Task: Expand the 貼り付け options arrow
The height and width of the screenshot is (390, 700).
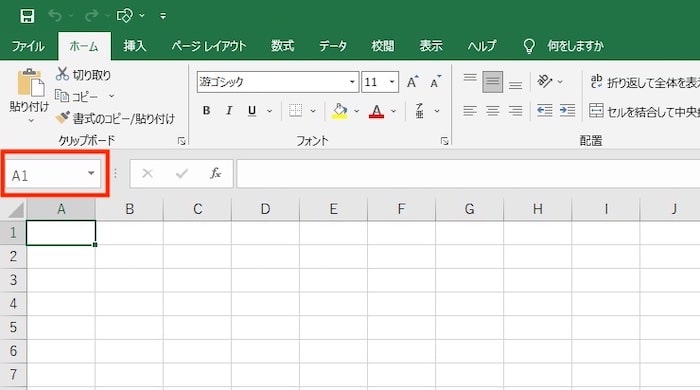Action: tap(31, 120)
